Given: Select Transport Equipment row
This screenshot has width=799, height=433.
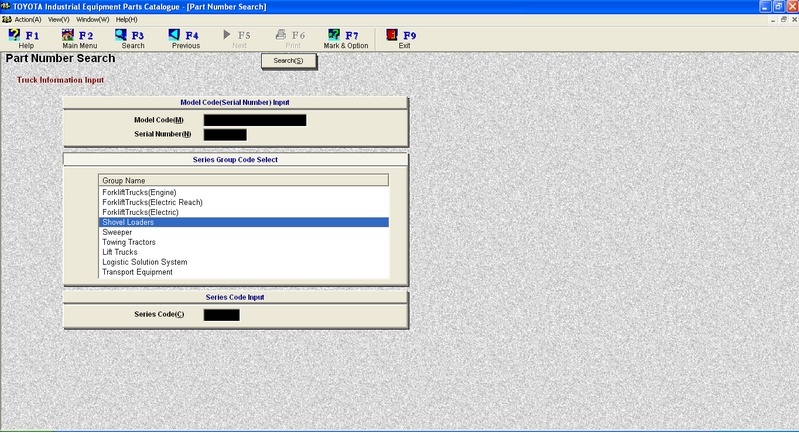Looking at the screenshot, I should pyautogui.click(x=243, y=272).
